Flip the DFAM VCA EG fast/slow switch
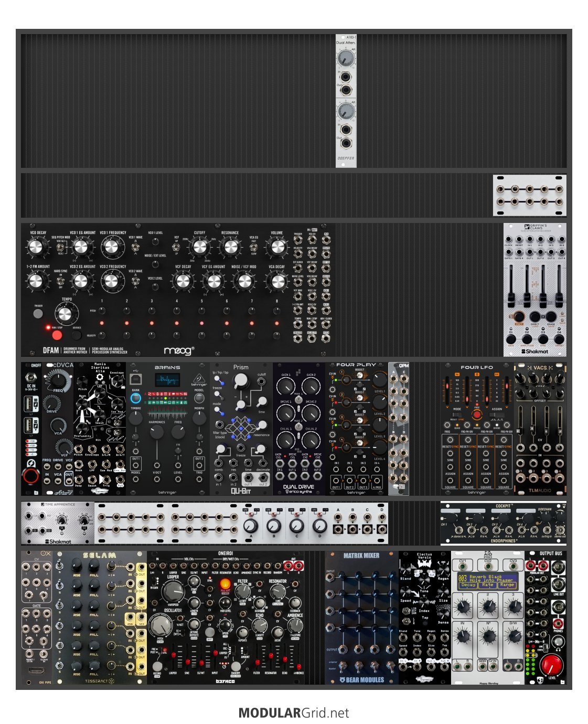 point(253,247)
